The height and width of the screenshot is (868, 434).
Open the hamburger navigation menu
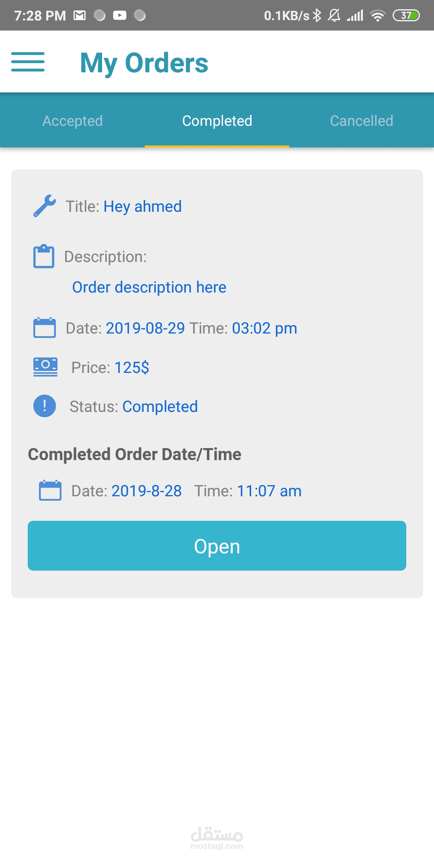pos(28,62)
